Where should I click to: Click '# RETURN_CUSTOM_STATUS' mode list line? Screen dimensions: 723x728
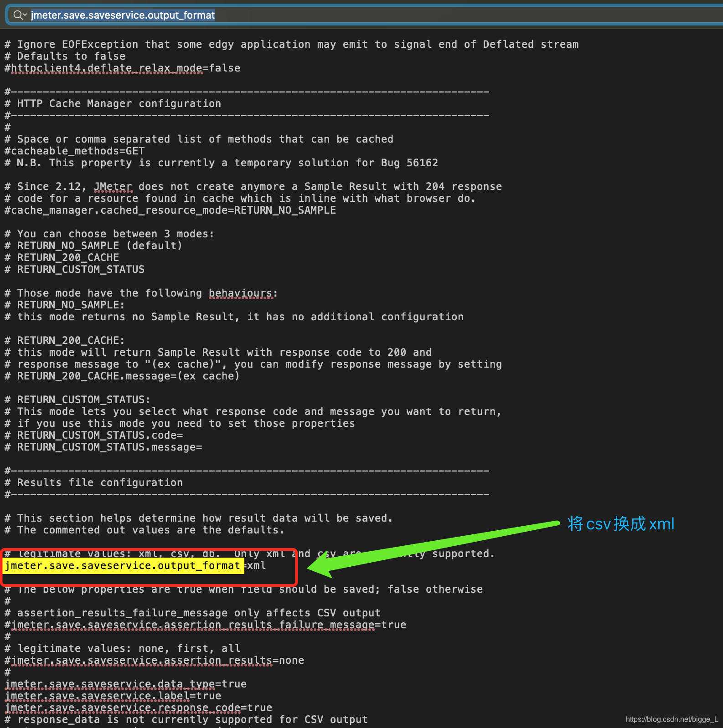(x=74, y=270)
